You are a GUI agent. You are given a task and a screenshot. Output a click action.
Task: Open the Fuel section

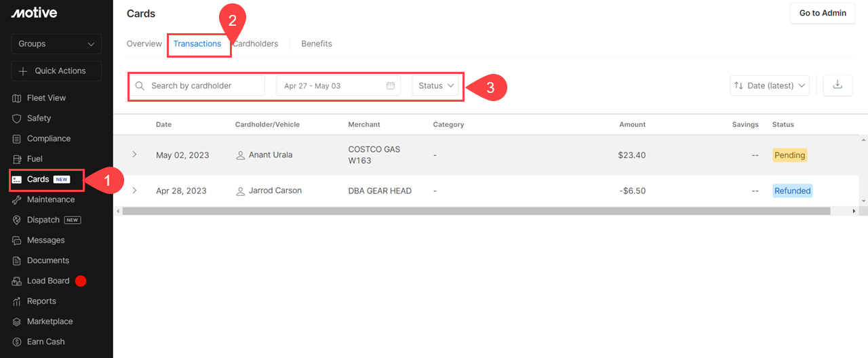pos(35,159)
